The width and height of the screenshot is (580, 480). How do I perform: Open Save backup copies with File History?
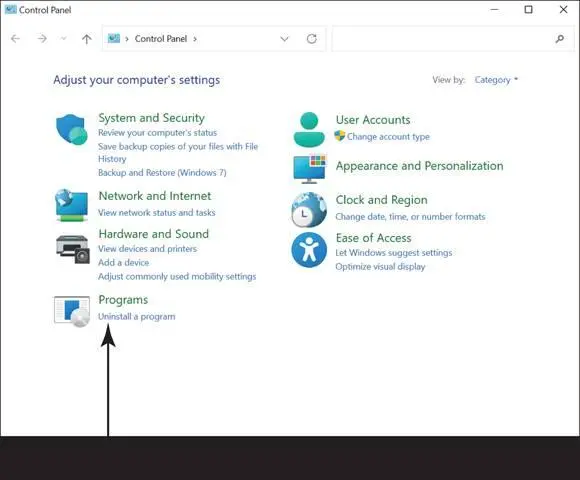(x=178, y=152)
